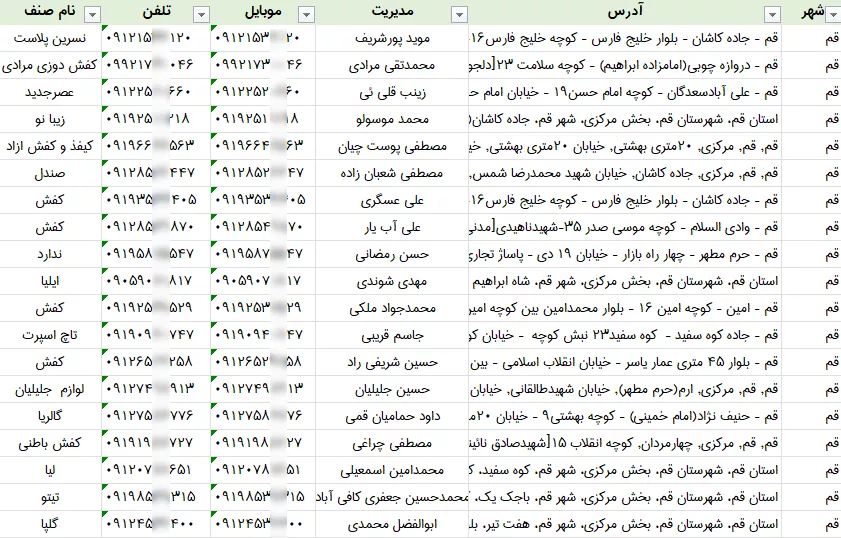Select the cell کیفذ و کفش ازاد
The height and width of the screenshot is (538, 841).
point(50,146)
